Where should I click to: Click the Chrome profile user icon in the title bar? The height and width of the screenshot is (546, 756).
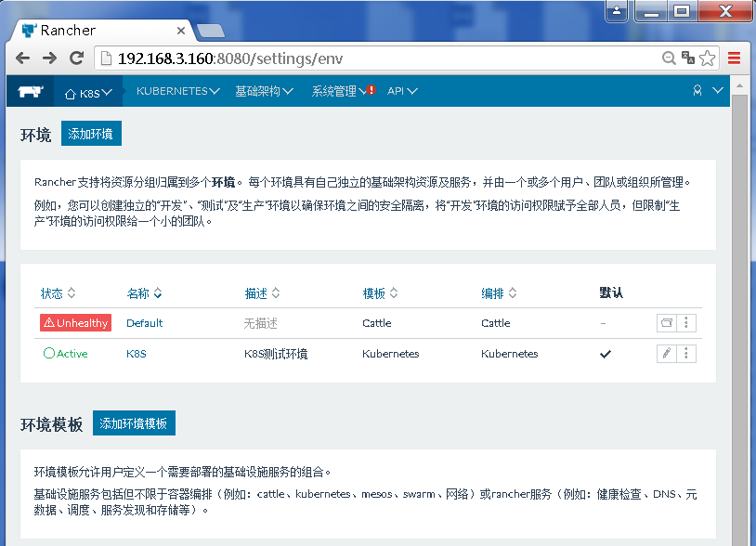point(617,11)
